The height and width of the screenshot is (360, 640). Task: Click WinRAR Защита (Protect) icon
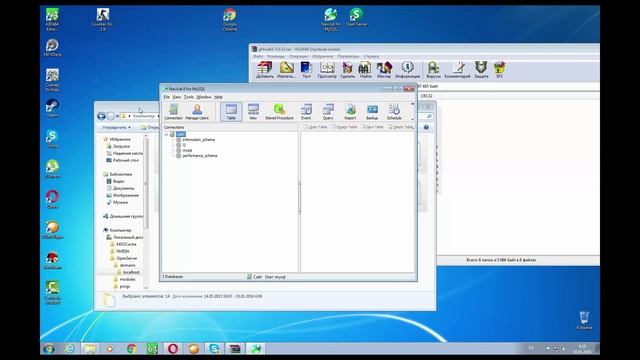tap(481, 70)
